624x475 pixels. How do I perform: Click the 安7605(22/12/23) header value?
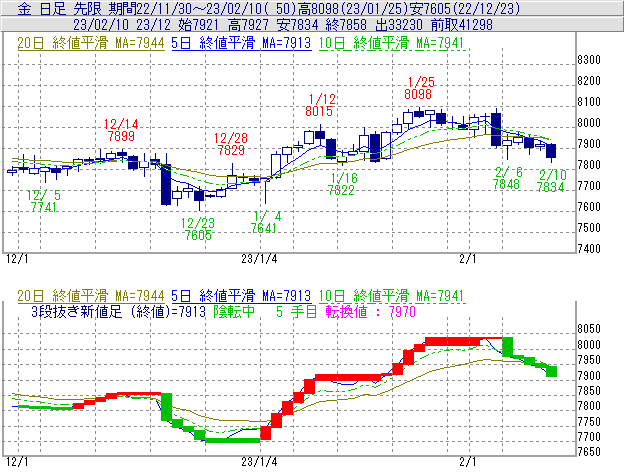point(465,9)
